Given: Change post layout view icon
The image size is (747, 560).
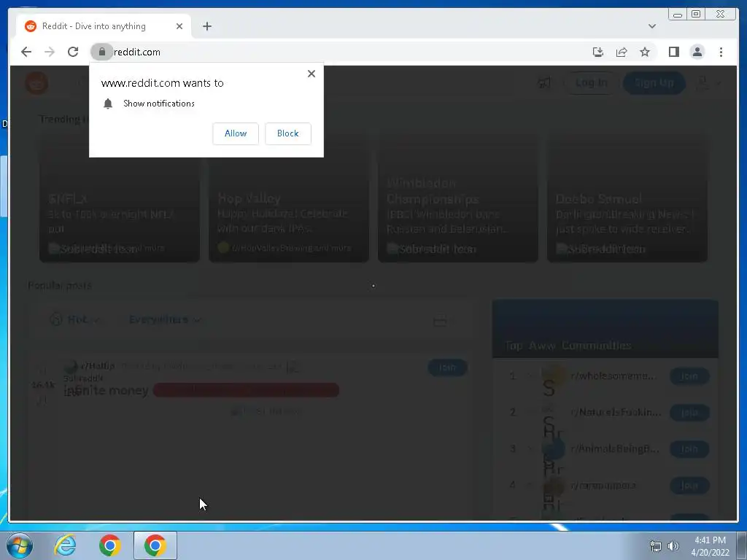Looking at the screenshot, I should [x=444, y=321].
